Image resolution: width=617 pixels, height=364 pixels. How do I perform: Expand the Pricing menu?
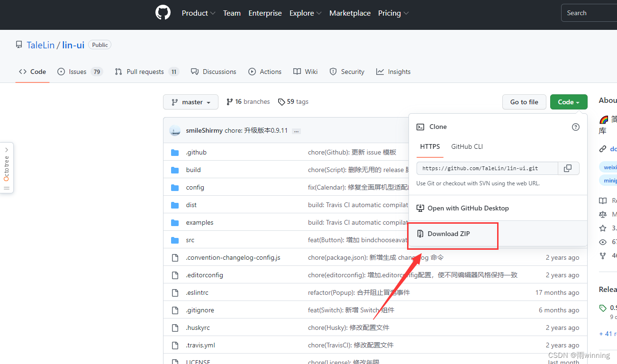[393, 13]
